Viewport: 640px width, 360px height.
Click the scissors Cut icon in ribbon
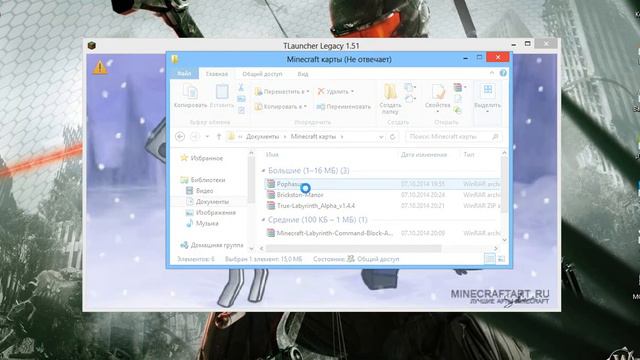241,87
